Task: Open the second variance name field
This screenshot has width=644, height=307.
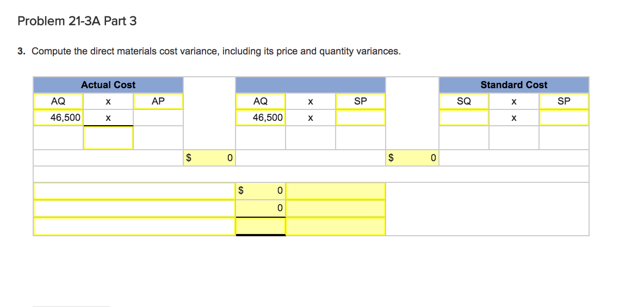Action: 134,208
